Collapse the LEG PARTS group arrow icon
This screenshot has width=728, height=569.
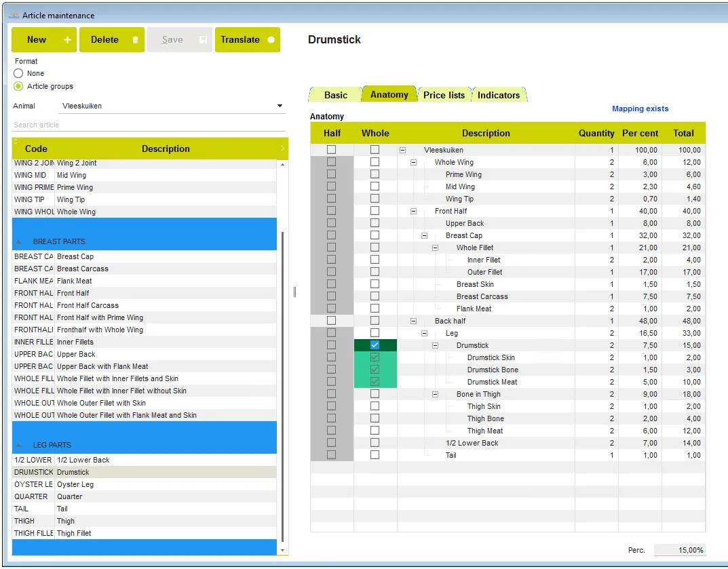click(x=19, y=446)
